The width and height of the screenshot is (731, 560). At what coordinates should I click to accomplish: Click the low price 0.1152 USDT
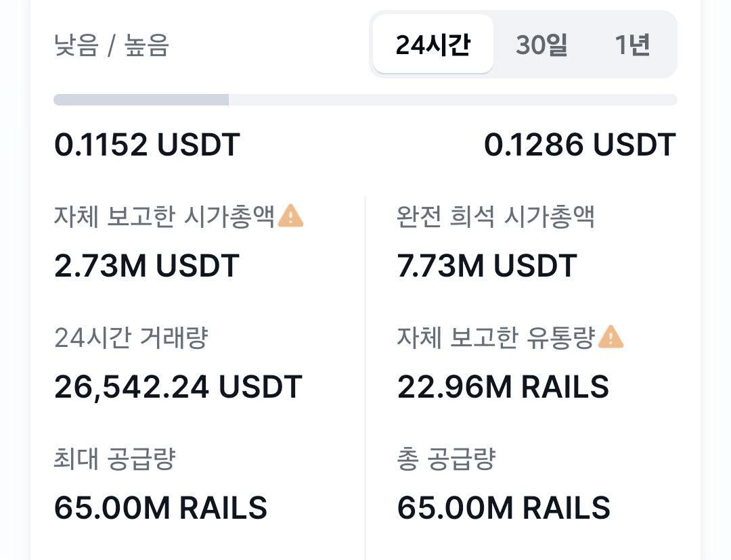(147, 145)
